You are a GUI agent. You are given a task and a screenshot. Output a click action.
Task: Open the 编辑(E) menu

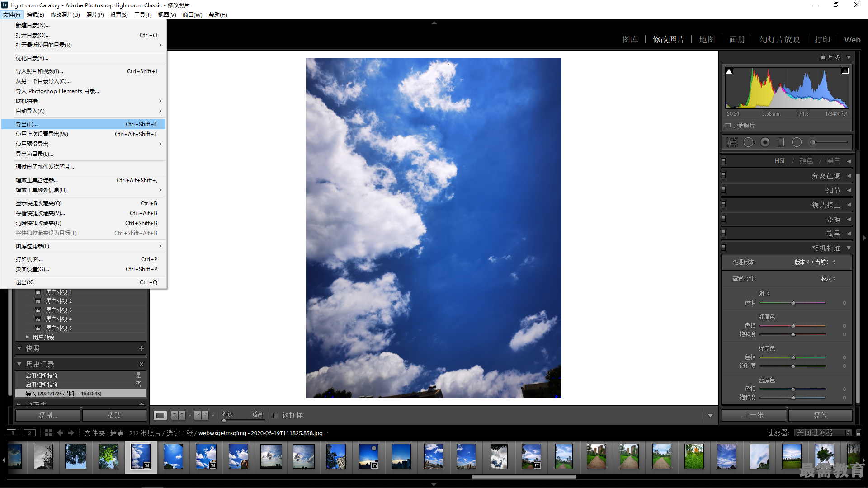point(35,15)
